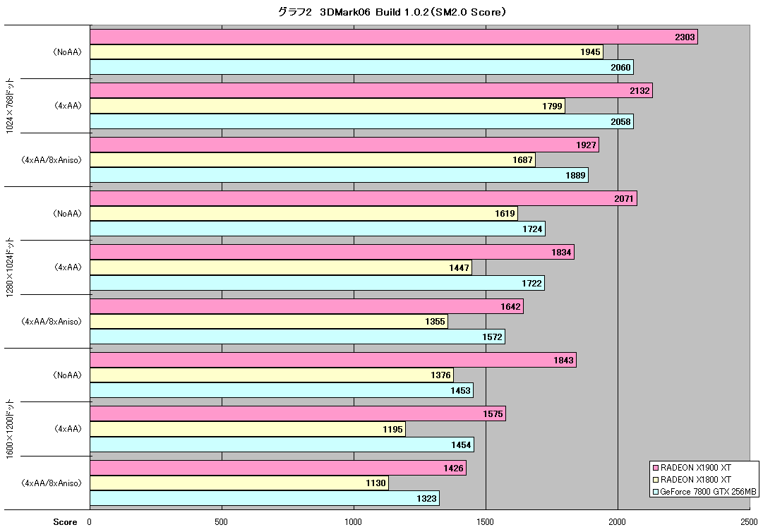
Task: Click the pink bar labeled 2071
Action: [364, 198]
